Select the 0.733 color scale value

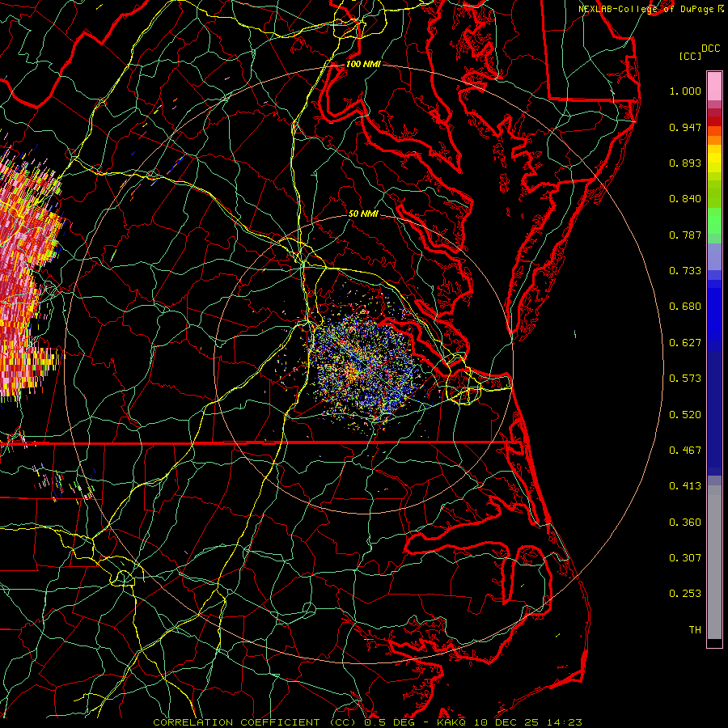point(685,271)
